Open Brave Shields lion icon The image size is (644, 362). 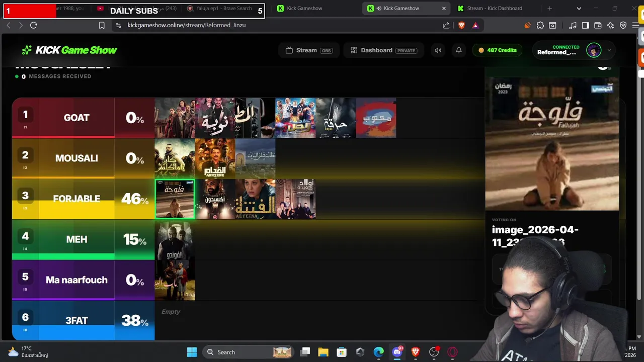point(461,25)
